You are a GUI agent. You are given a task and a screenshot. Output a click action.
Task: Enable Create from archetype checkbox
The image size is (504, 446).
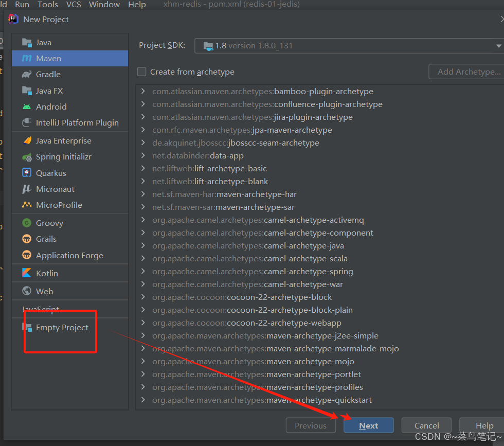pyautogui.click(x=142, y=72)
